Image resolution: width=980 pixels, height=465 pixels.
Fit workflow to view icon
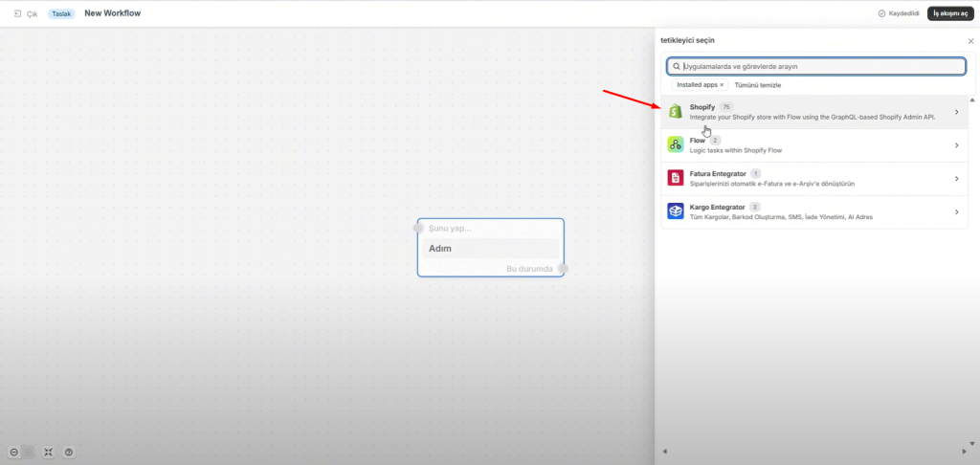[x=49, y=452]
